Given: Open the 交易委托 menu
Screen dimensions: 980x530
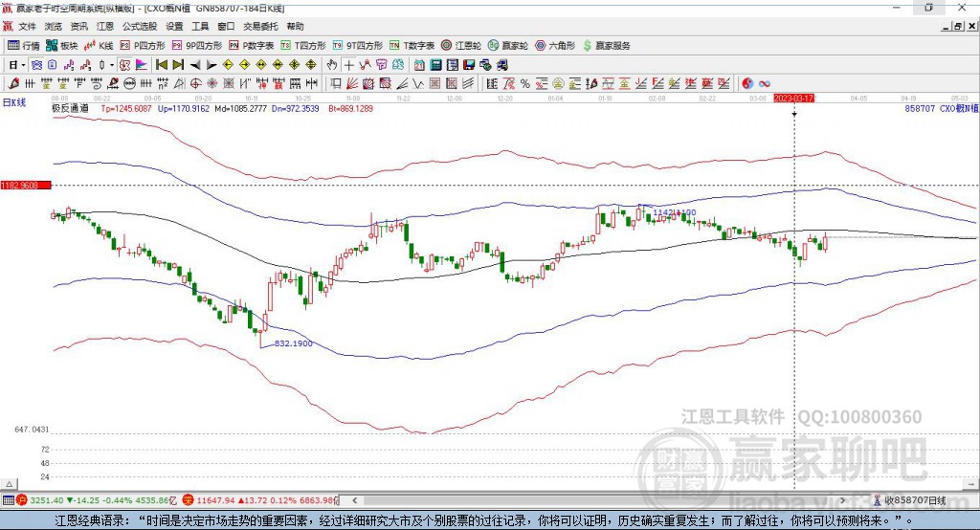Looking at the screenshot, I should [260, 26].
